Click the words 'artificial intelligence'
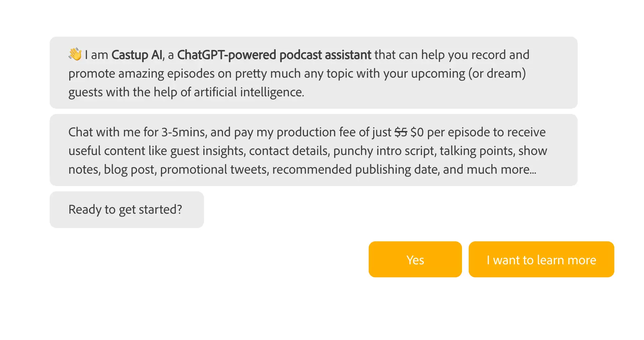This screenshot has width=644, height=340. click(x=249, y=92)
